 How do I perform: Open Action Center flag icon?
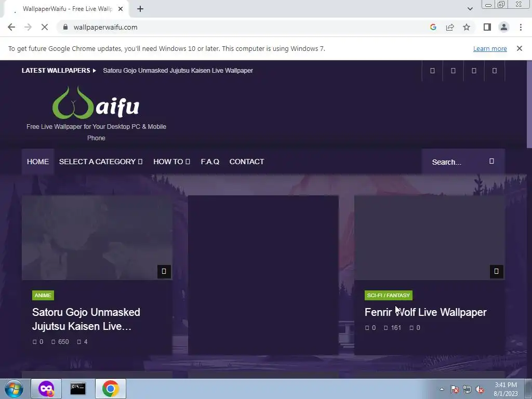[454, 389]
